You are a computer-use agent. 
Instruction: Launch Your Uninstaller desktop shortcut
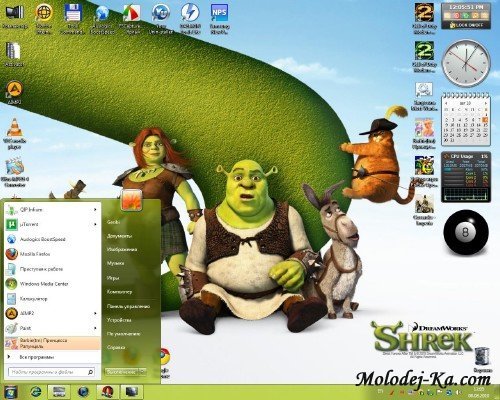click(161, 18)
